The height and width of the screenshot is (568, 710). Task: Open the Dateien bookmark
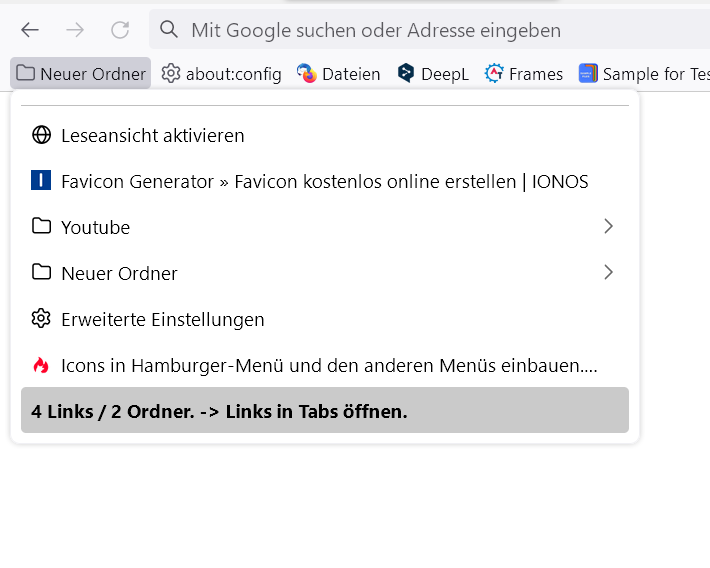click(339, 74)
